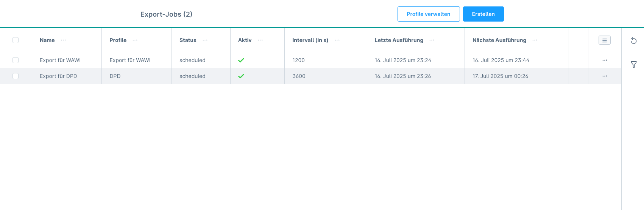Open Aktiv column options dots
Screen dimensions: 644x210
click(260, 40)
